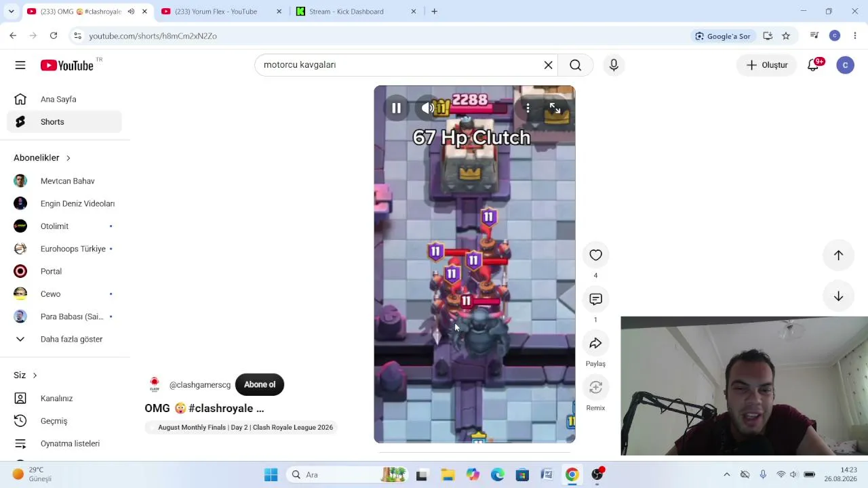Screen dimensions: 868x488
Task: Share this Short via Paylaş
Action: [595, 343]
